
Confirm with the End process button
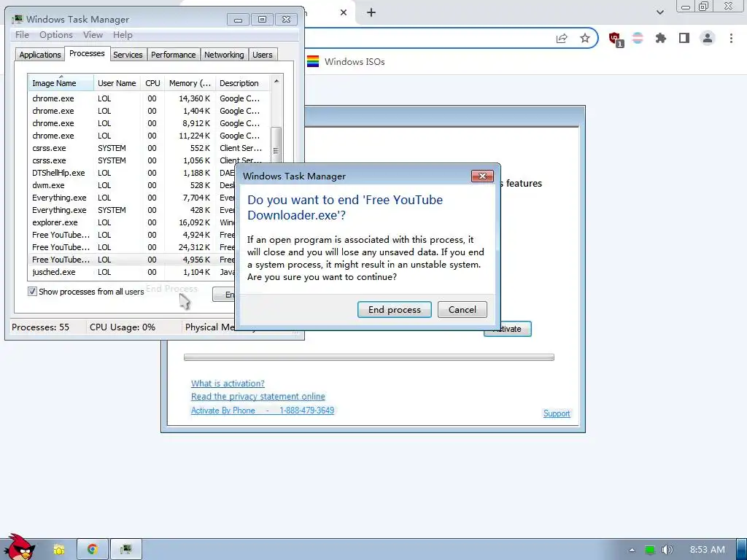[x=395, y=309]
